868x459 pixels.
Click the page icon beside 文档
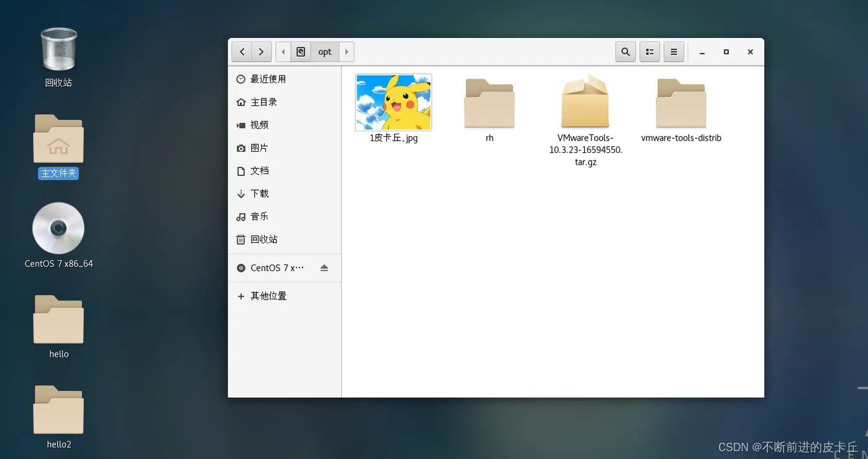(241, 171)
